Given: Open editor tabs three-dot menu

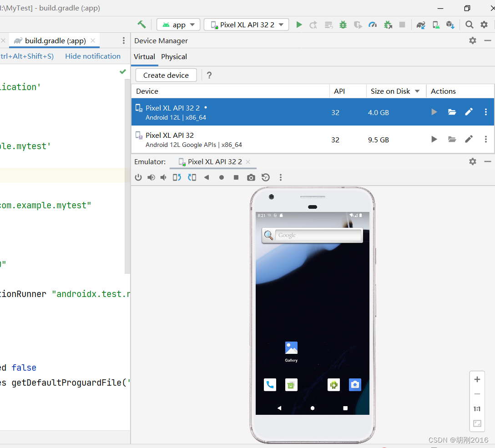Looking at the screenshot, I should [123, 40].
